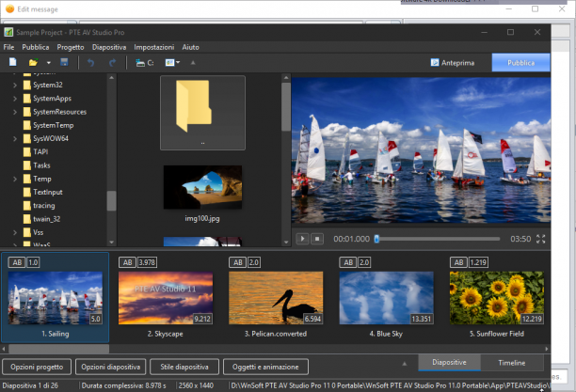Expand the System32 folder
Viewport: 576px width, 392px height.
pyautogui.click(x=15, y=86)
